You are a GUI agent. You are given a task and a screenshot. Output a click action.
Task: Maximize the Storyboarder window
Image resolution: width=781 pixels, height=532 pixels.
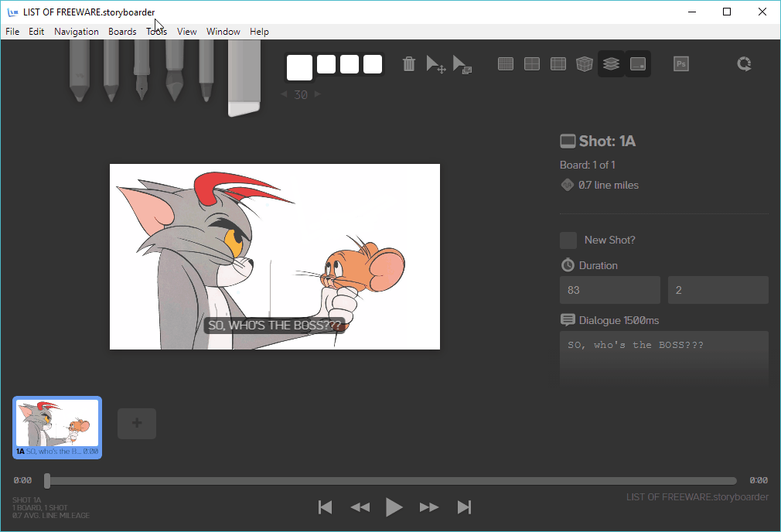(x=727, y=12)
